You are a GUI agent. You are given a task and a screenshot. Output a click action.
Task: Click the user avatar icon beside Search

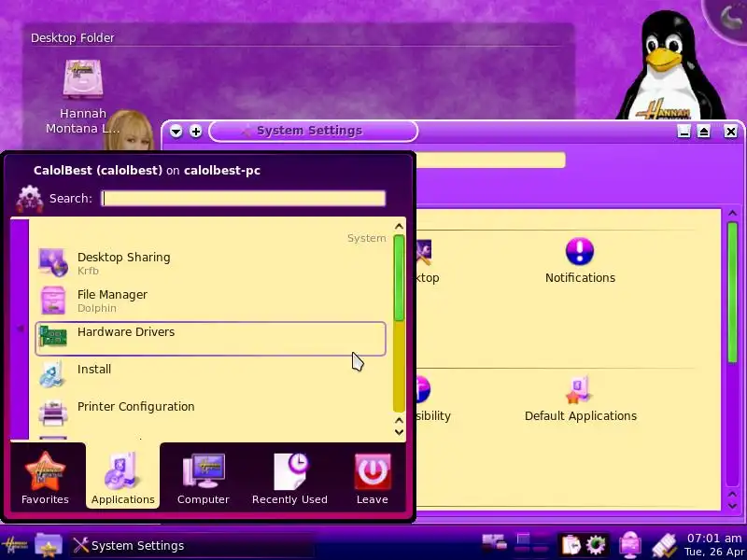coord(30,199)
